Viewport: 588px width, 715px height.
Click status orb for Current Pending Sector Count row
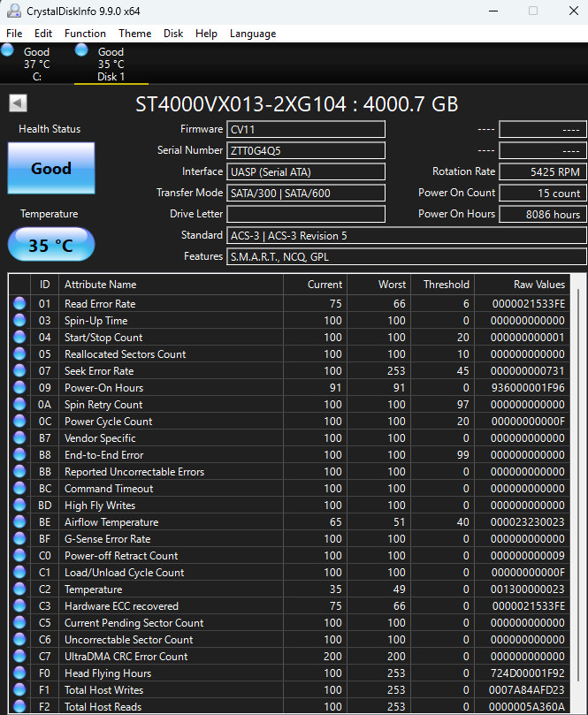click(x=19, y=622)
